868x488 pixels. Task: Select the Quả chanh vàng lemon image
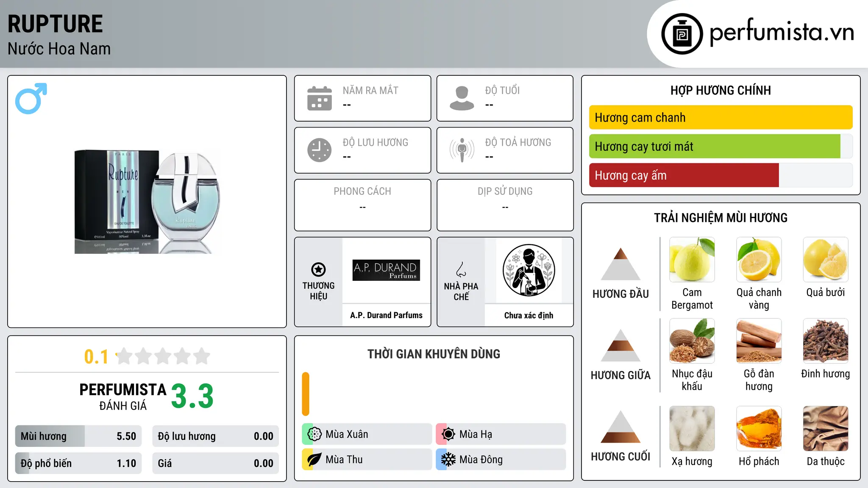(x=759, y=260)
